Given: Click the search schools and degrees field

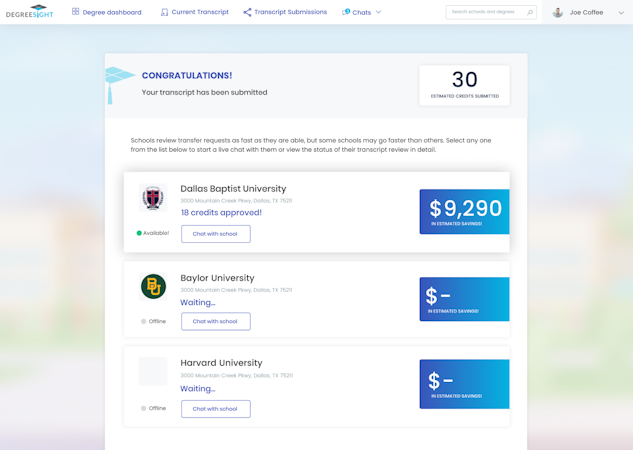Looking at the screenshot, I should point(485,12).
